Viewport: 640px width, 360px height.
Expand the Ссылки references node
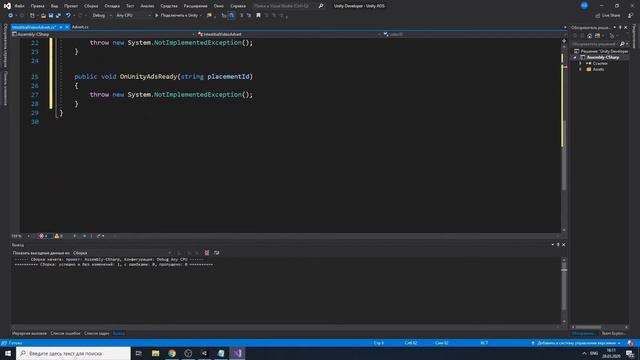tap(580, 64)
